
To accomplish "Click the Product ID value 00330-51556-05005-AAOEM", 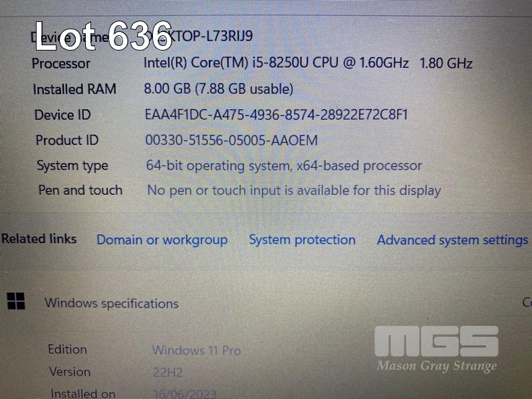I will coord(231,140).
